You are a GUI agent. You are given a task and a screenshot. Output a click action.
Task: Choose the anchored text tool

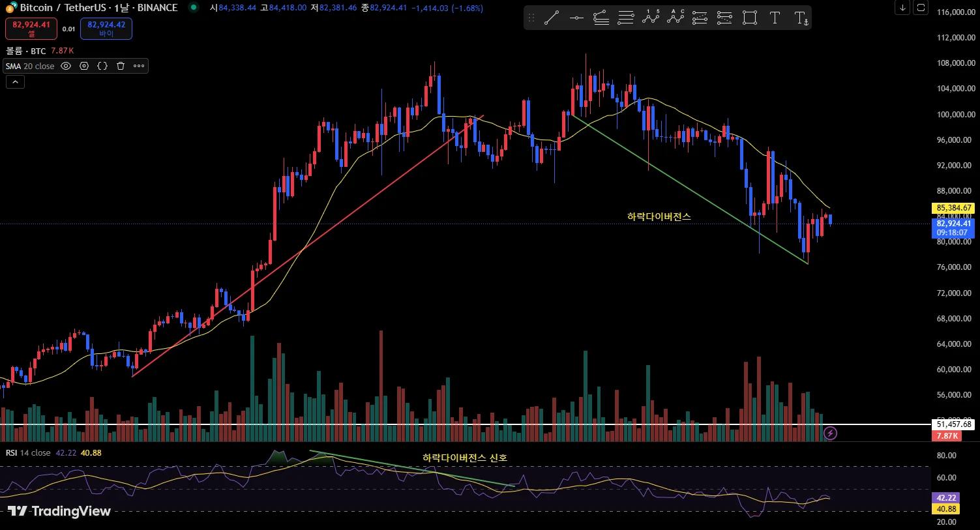pos(801,18)
